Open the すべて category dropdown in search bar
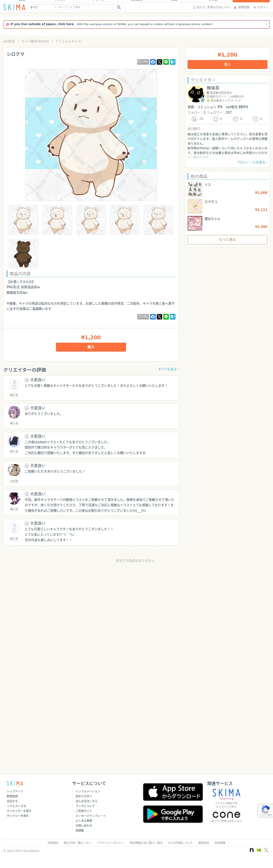 [43, 7]
